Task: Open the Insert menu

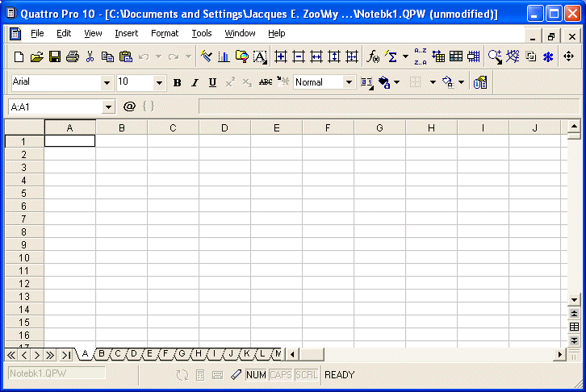Action: [x=126, y=33]
